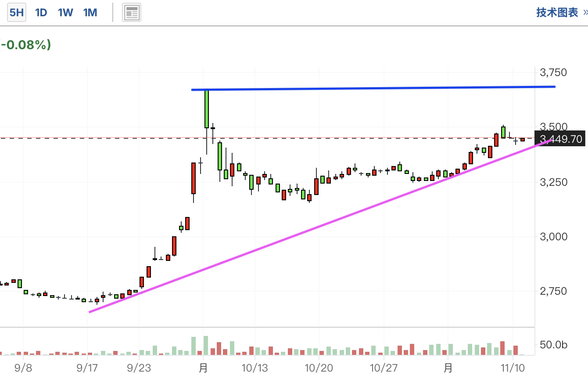588x383 pixels.
Task: Select the blue horizontal resistance line
Action: pyautogui.click(x=373, y=88)
